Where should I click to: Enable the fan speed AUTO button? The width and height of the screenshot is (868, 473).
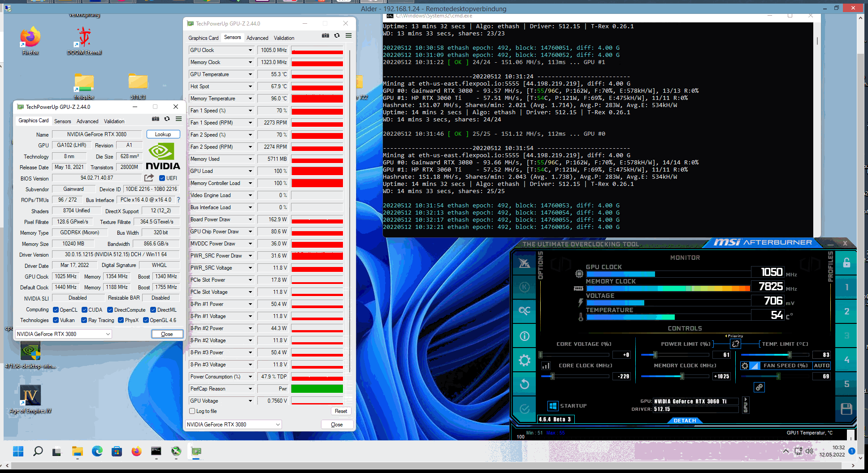pos(821,365)
